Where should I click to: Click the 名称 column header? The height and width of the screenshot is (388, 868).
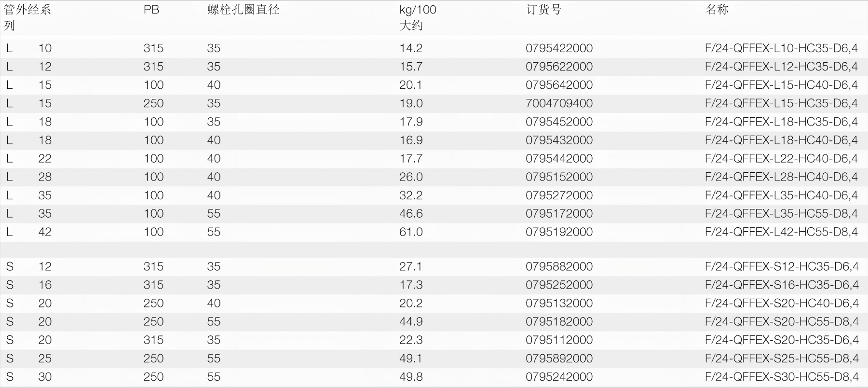pyautogui.click(x=717, y=10)
